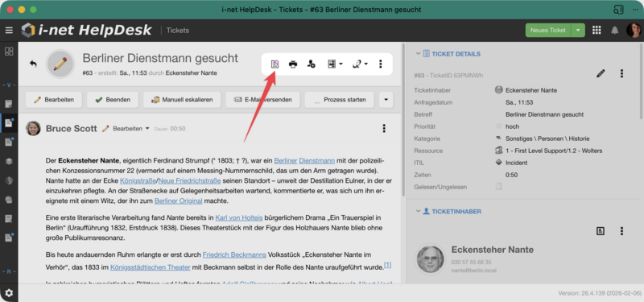Collapse the Ticket Details section
The width and height of the screenshot is (644, 302).
click(x=418, y=54)
